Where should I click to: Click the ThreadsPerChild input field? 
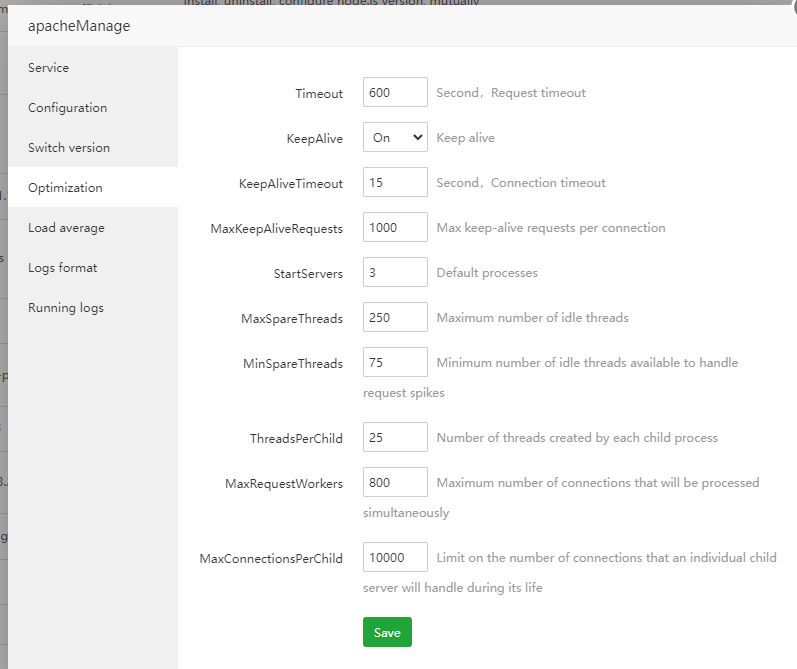(x=395, y=438)
